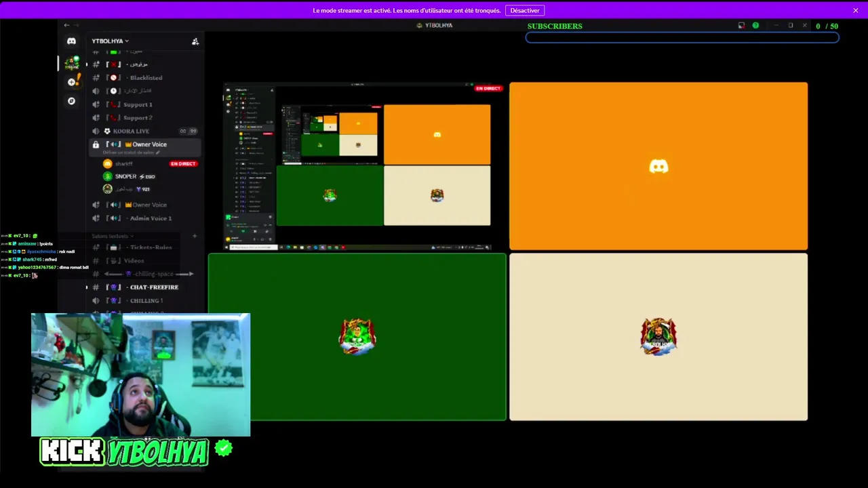
Task: Click the green help question mark icon
Action: tap(755, 26)
